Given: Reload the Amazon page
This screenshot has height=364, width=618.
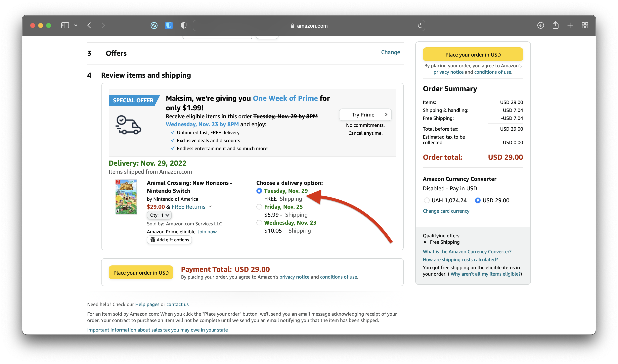Looking at the screenshot, I should tap(420, 26).
